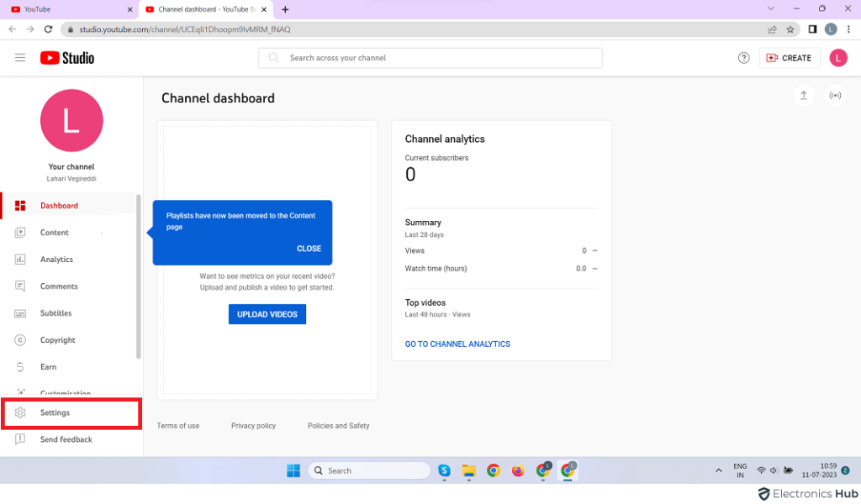Image resolution: width=861 pixels, height=504 pixels.
Task: Select the Copyright sidebar item
Action: point(57,340)
